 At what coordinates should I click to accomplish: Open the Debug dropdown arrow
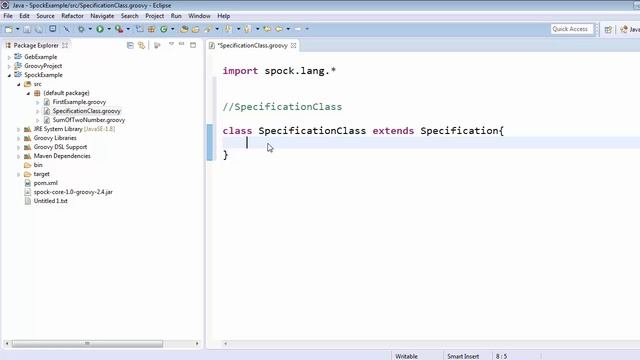pos(90,29)
